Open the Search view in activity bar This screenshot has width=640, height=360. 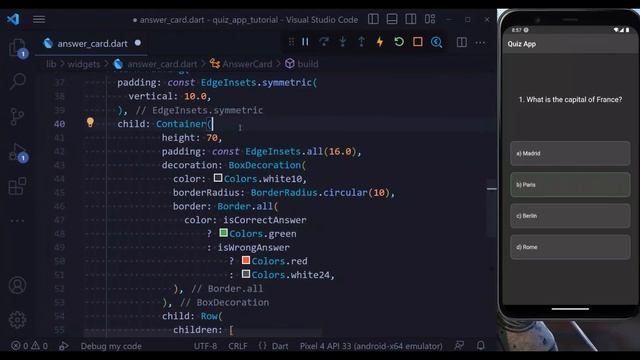(18, 81)
